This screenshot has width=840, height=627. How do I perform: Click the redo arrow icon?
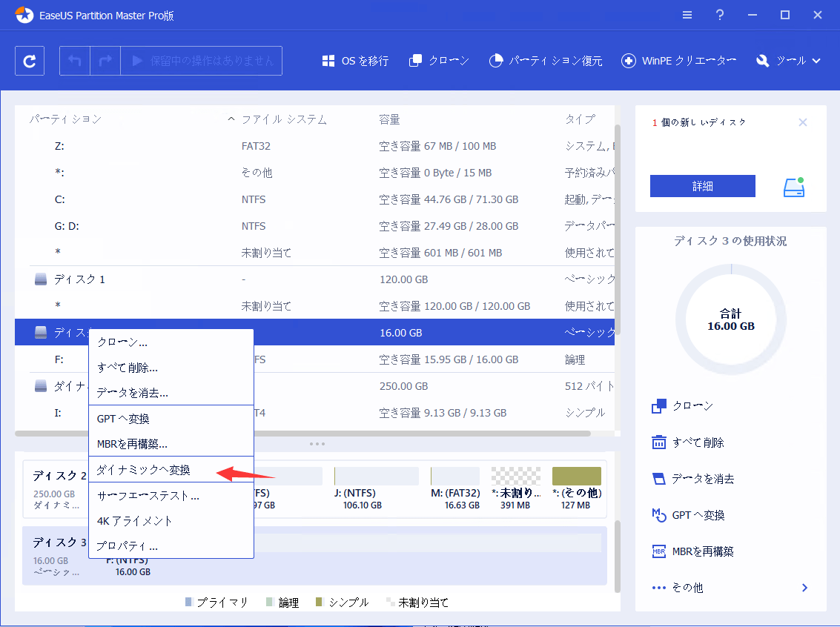(104, 60)
